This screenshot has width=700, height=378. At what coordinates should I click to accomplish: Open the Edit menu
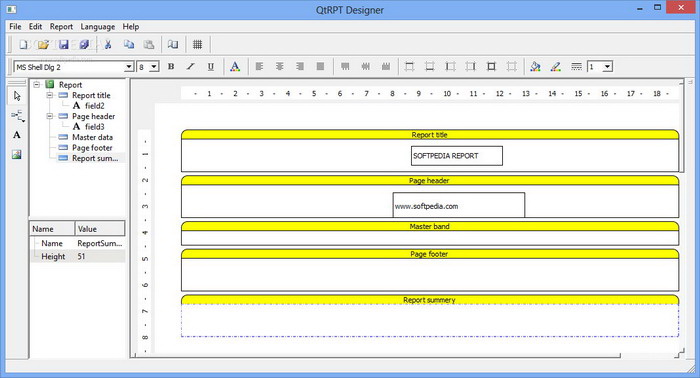click(x=35, y=27)
